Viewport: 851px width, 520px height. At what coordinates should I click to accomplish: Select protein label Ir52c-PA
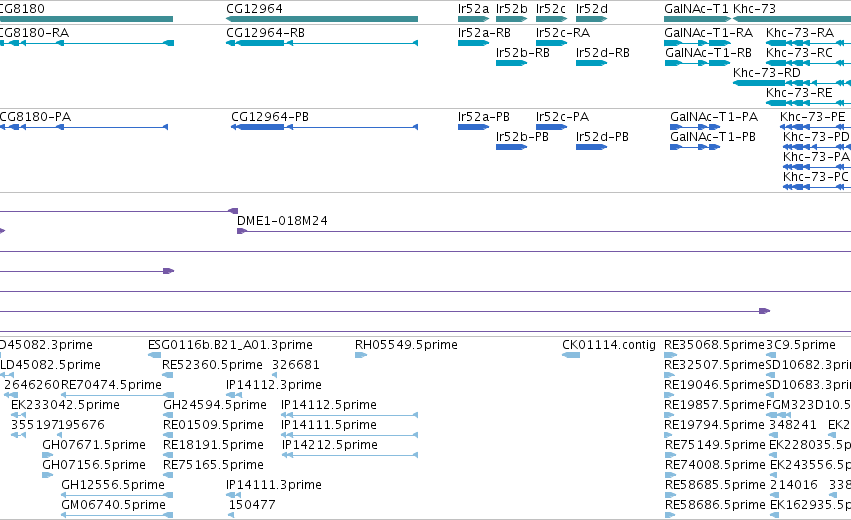[x=562, y=117]
